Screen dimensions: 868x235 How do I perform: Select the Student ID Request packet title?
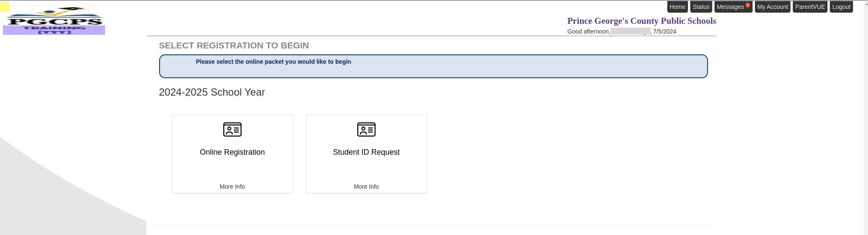(x=366, y=152)
